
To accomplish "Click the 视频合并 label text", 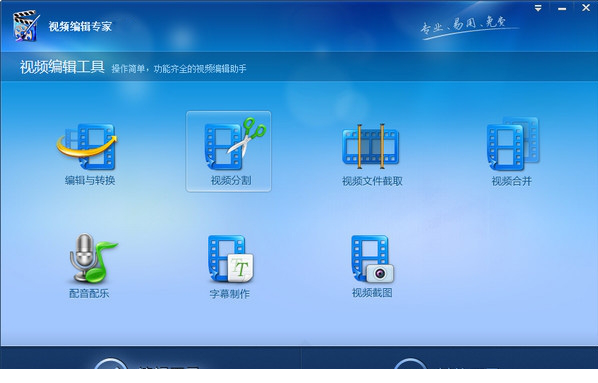I will pos(511,181).
